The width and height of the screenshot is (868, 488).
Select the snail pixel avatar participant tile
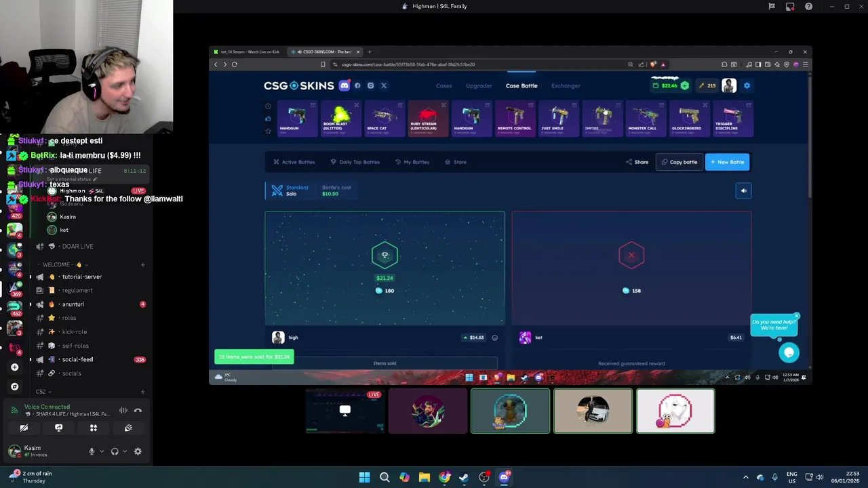(x=675, y=411)
